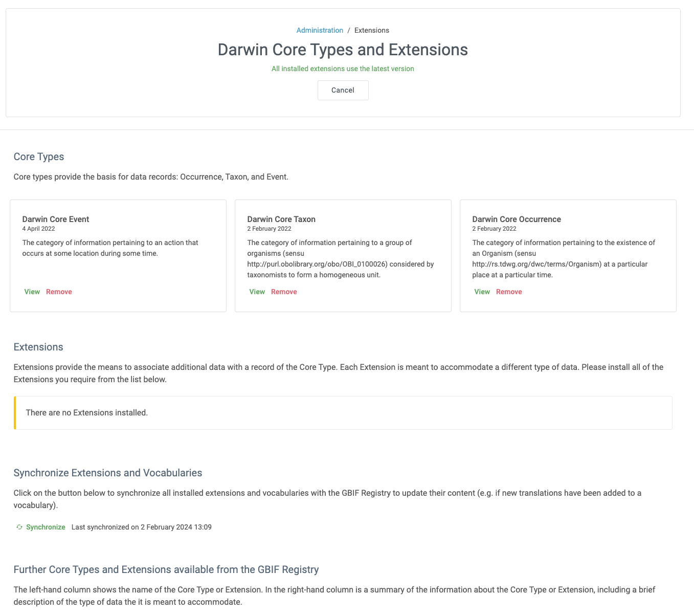Select the Cancel button
This screenshot has height=616, width=694.
coord(343,90)
